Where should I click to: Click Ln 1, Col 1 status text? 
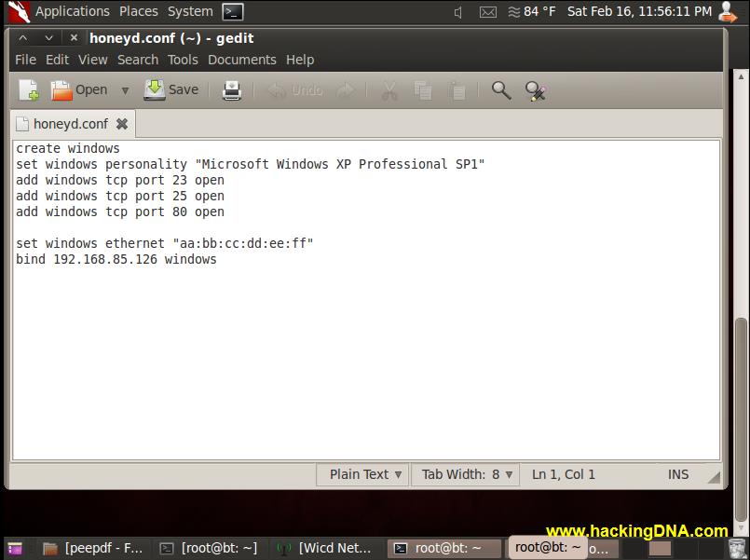[x=564, y=474]
